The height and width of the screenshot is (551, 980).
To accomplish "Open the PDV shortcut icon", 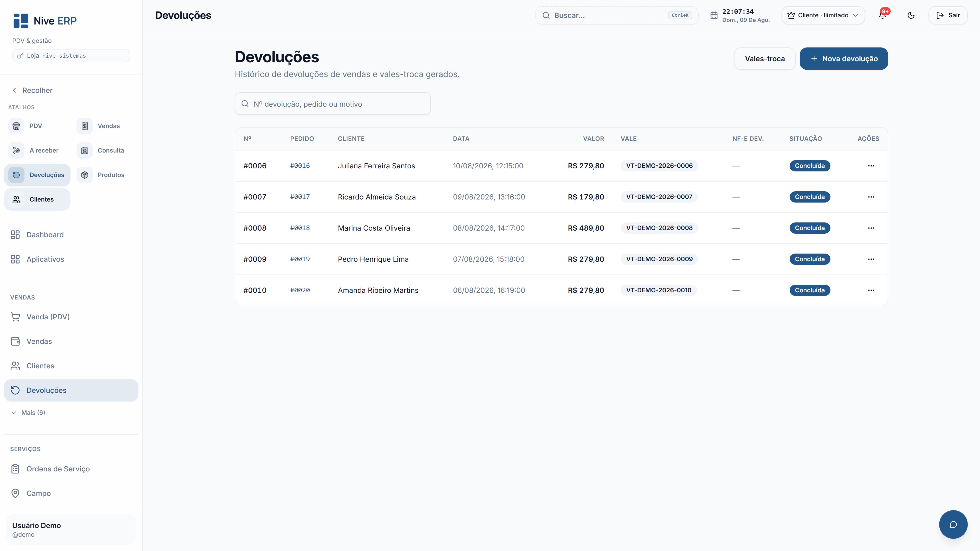I will tap(16, 126).
